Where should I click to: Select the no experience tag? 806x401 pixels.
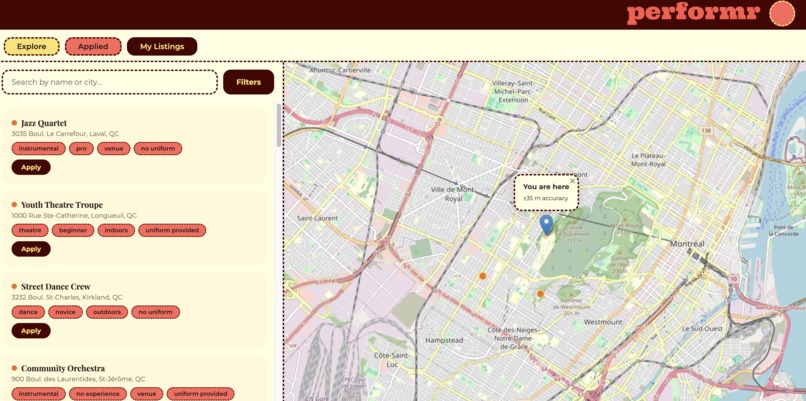tap(98, 394)
